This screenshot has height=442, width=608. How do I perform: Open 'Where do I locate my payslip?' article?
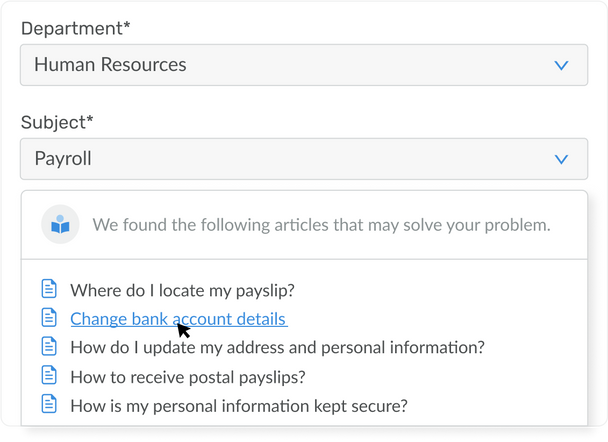182,291
